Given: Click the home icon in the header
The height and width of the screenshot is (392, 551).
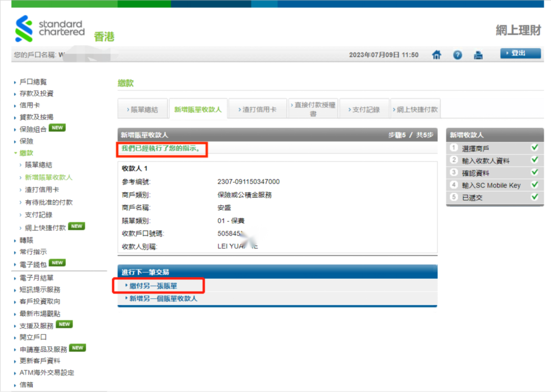Looking at the screenshot, I should (436, 55).
